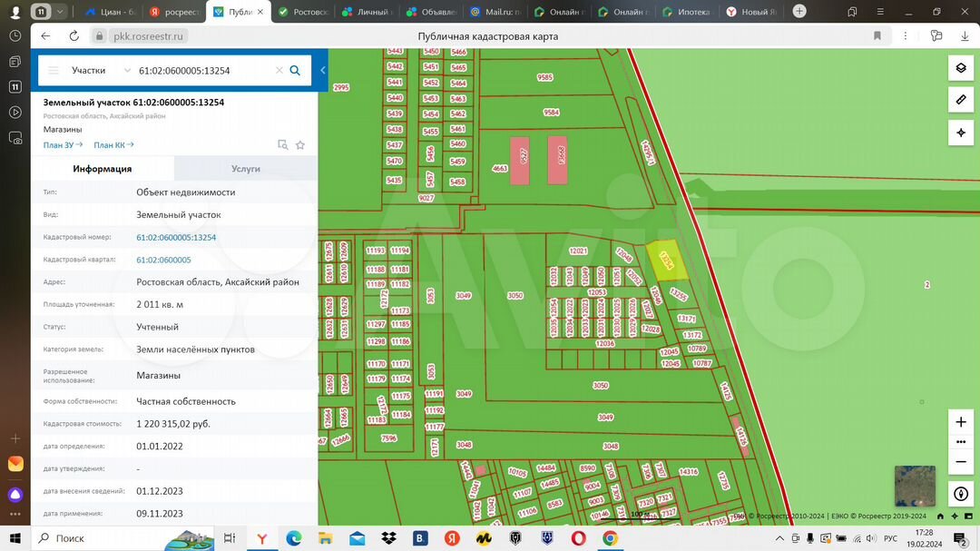This screenshot has width=980, height=551.
Task: Open the План ЗУ link
Action: [63, 145]
